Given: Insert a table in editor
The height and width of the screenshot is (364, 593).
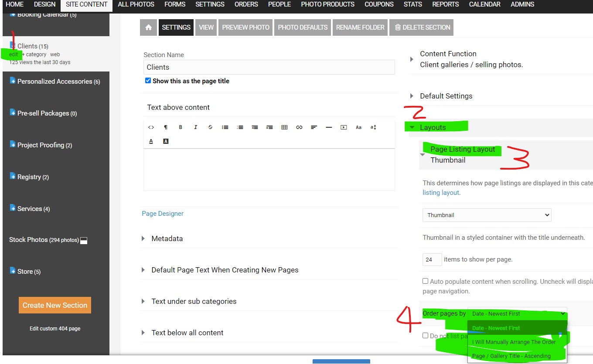Looking at the screenshot, I should 284,127.
